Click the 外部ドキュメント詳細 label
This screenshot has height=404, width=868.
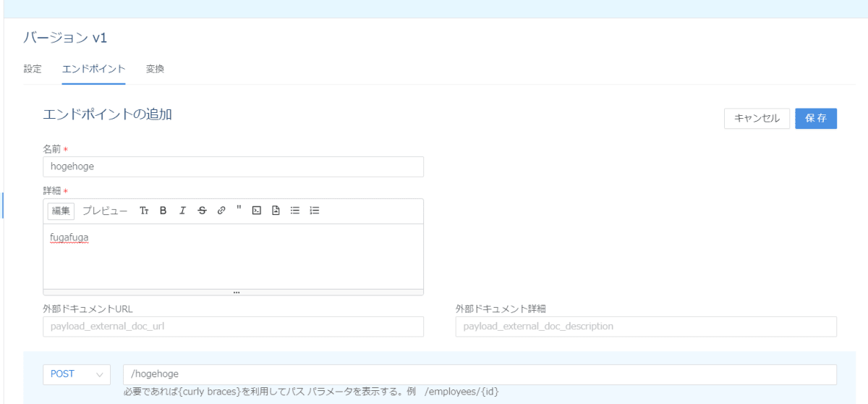[x=500, y=308]
